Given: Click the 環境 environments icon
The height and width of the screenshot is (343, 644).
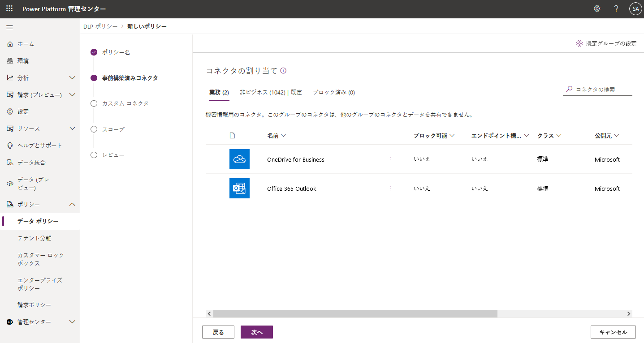Looking at the screenshot, I should [x=10, y=61].
